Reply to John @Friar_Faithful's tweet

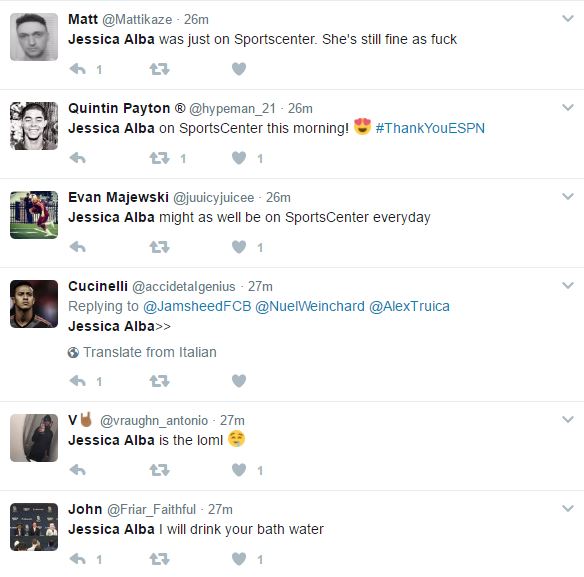(x=78, y=559)
